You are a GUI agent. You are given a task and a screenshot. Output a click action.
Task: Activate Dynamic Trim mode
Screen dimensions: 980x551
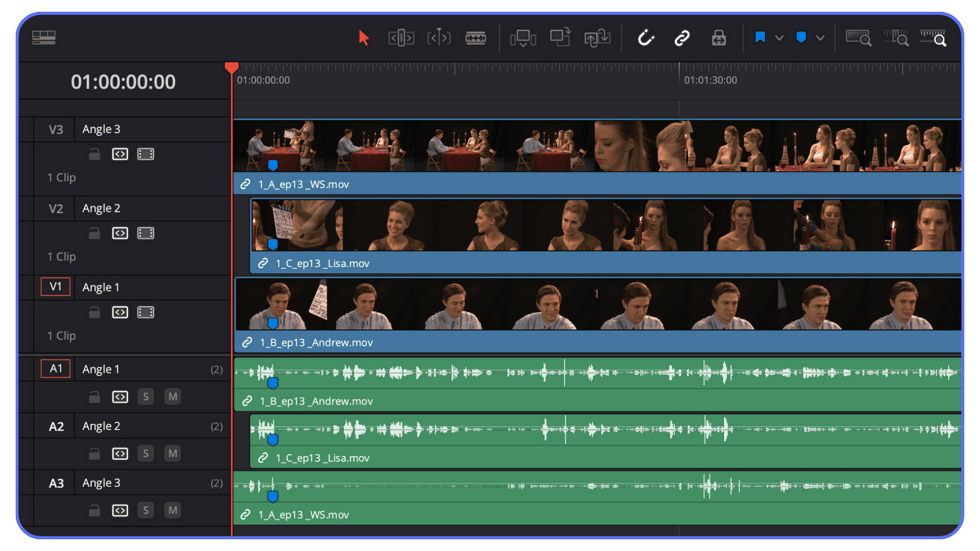438,37
